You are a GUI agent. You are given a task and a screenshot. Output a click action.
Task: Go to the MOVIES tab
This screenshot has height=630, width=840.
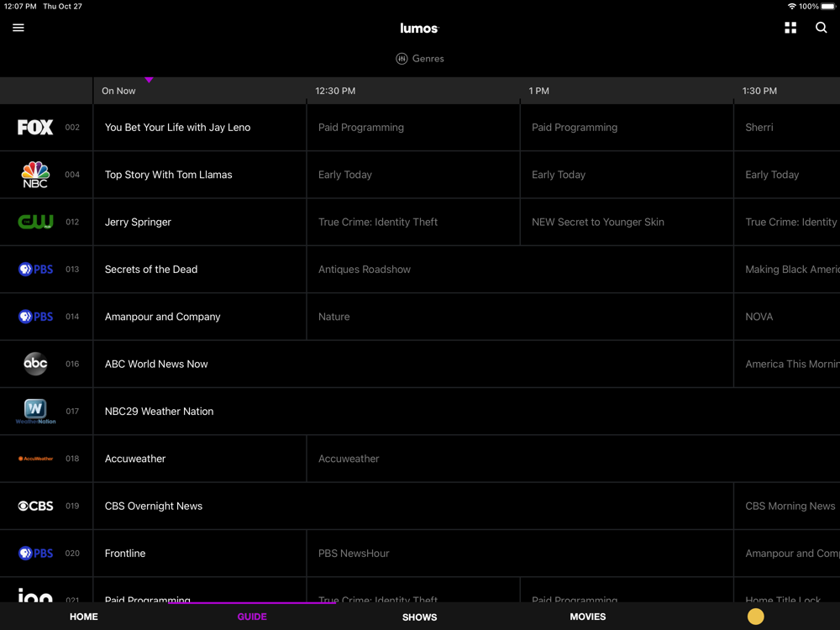588,617
